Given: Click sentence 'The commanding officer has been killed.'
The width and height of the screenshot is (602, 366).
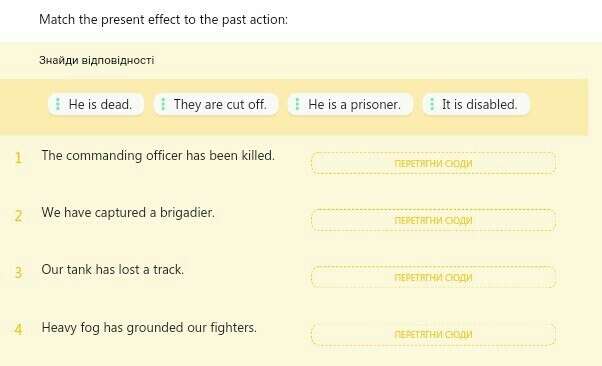Looking at the screenshot, I should point(158,156).
